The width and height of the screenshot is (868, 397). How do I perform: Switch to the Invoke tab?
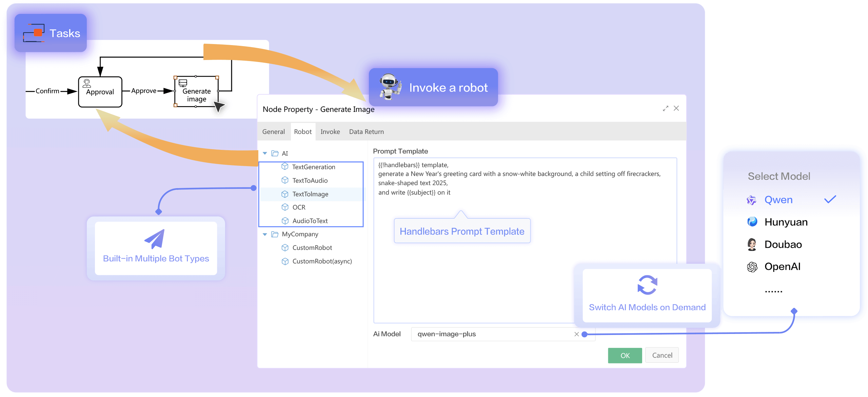tap(330, 132)
